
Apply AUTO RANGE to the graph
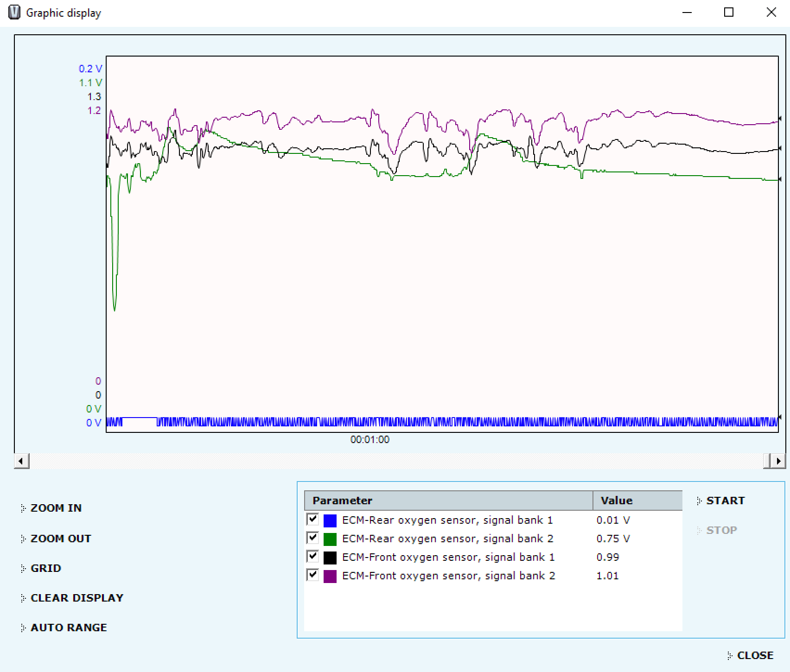click(x=68, y=628)
